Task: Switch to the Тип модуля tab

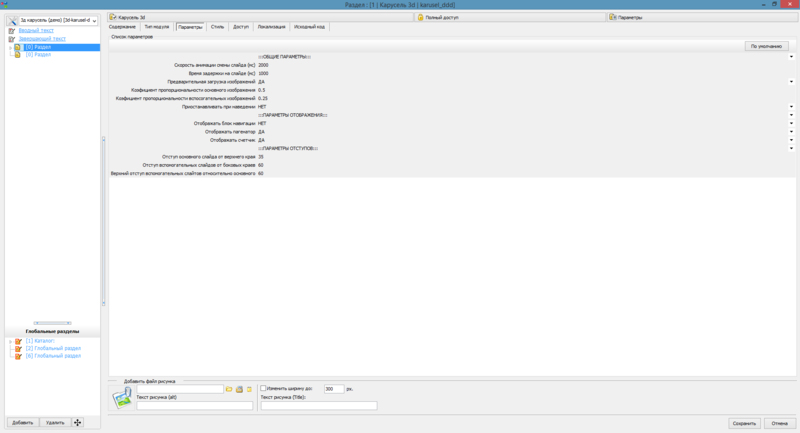Action: tap(157, 27)
